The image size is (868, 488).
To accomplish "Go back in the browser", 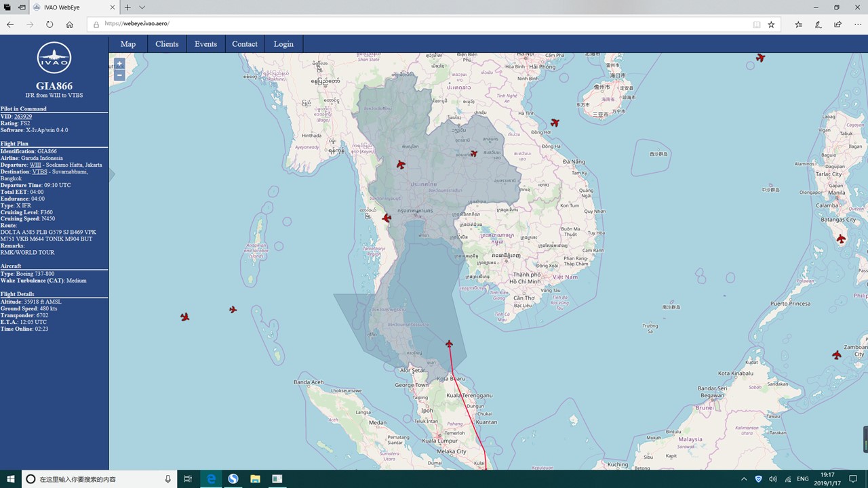I will tap(10, 24).
